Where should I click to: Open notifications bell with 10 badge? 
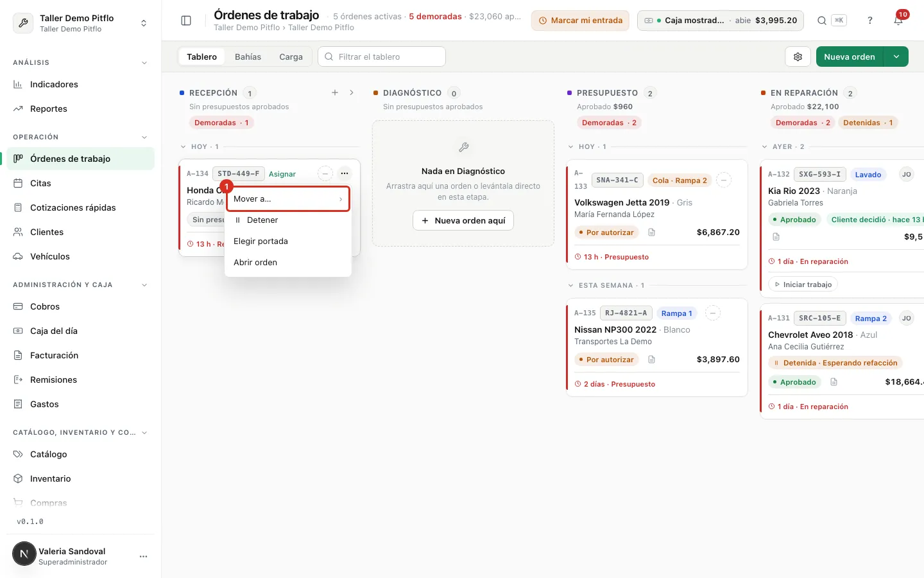898,21
